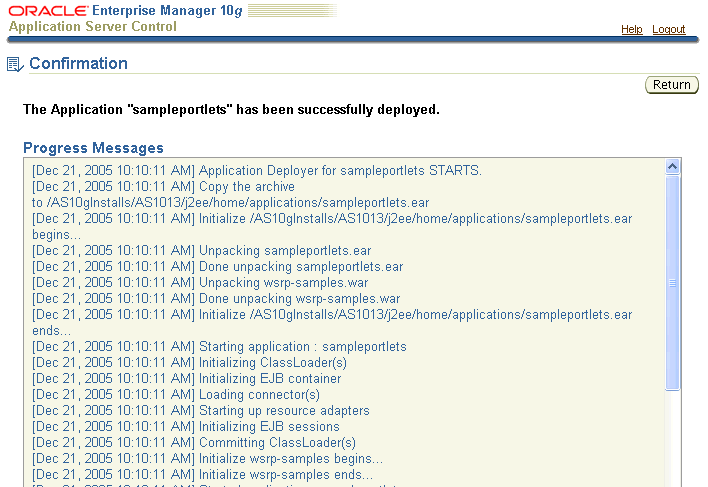Click the 'Loading connector(s)' line
The width and height of the screenshot is (708, 487).
(176, 394)
